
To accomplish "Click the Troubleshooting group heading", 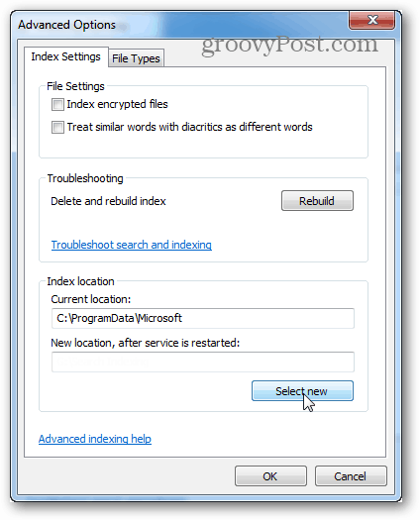I will pyautogui.click(x=85, y=178).
